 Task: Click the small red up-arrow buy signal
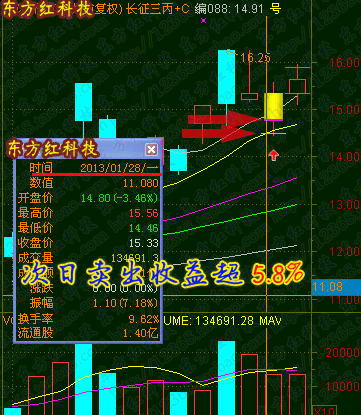click(x=274, y=155)
